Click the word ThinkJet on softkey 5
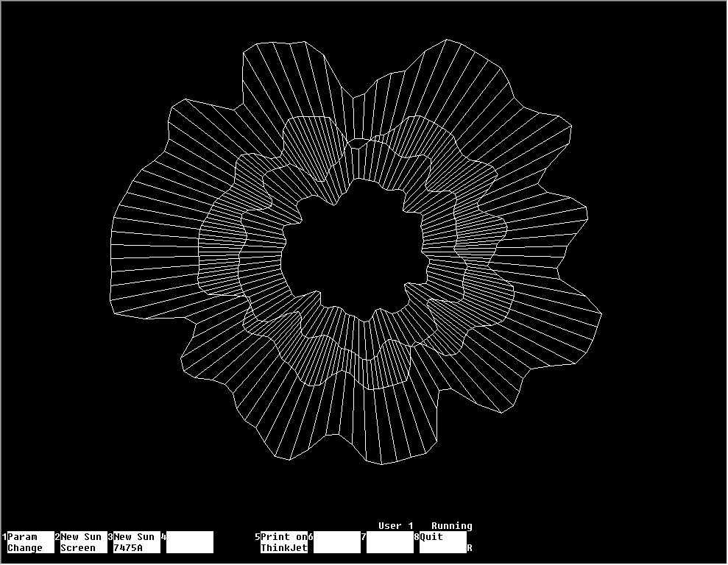 tap(284, 548)
